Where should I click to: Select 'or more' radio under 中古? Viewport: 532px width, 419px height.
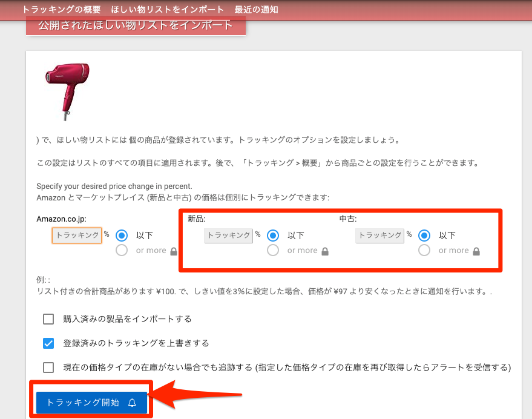[x=424, y=251]
